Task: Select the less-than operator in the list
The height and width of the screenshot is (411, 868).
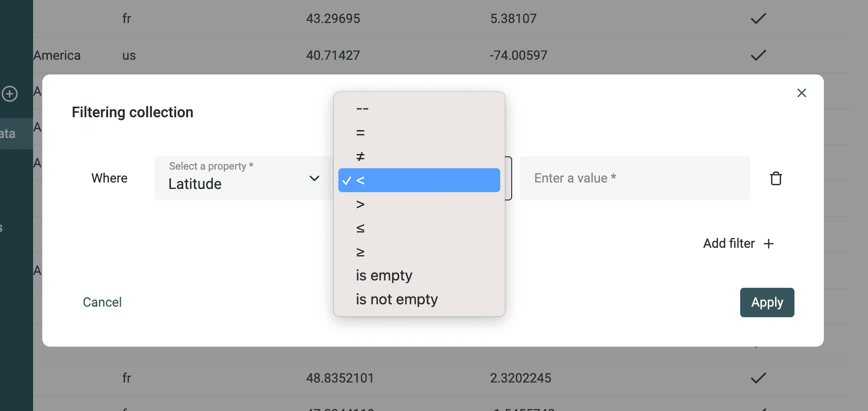Action: coord(418,180)
